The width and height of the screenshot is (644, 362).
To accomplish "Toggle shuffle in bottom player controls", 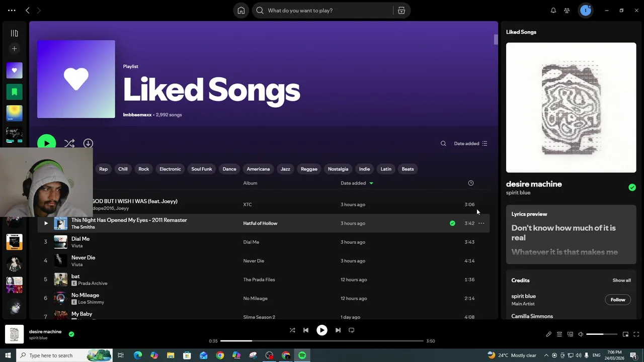I will click(292, 330).
